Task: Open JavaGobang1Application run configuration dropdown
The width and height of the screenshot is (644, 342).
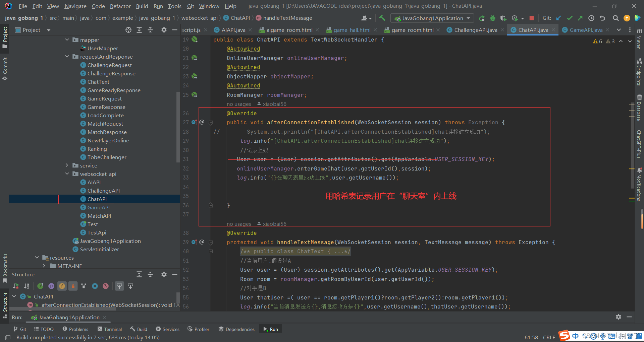Action: [433, 18]
